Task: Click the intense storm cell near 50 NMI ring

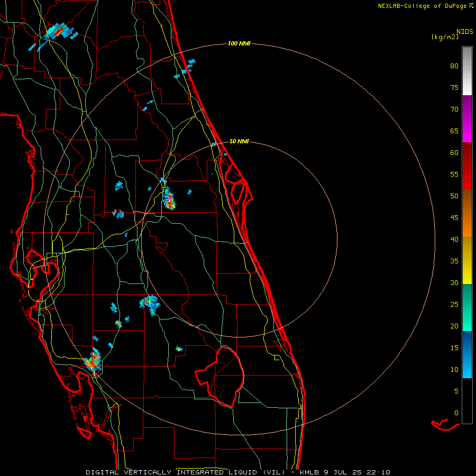Action: point(169,199)
